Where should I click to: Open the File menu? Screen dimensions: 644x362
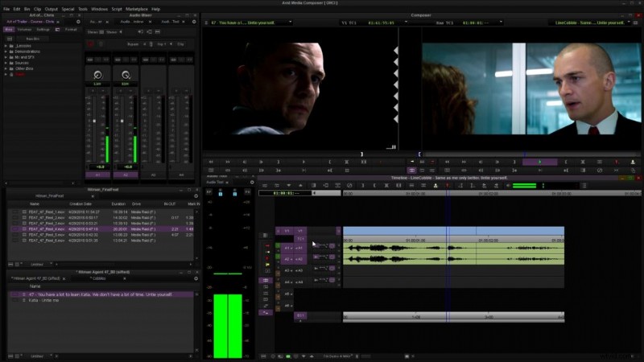pos(6,9)
